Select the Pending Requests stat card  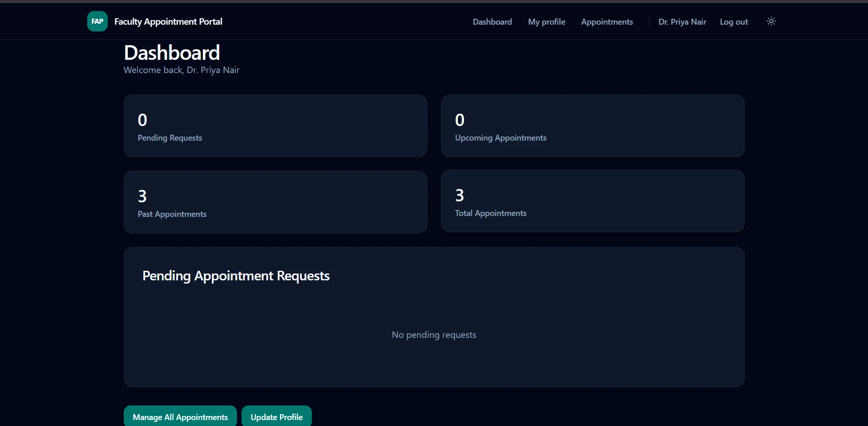point(275,126)
